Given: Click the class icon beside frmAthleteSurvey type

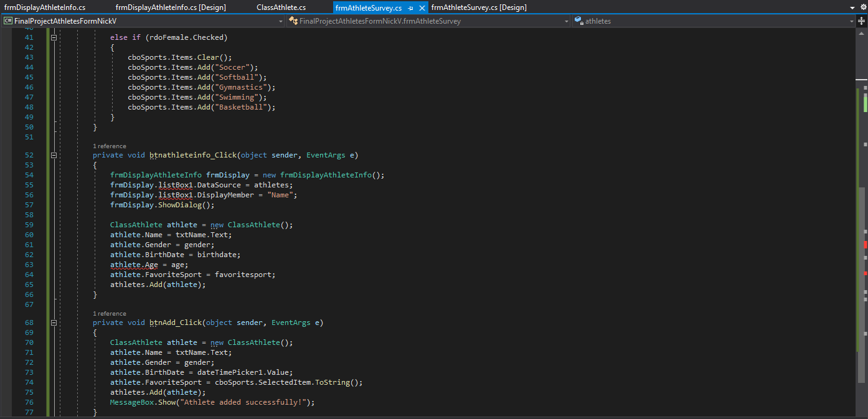Looking at the screenshot, I should tap(293, 21).
